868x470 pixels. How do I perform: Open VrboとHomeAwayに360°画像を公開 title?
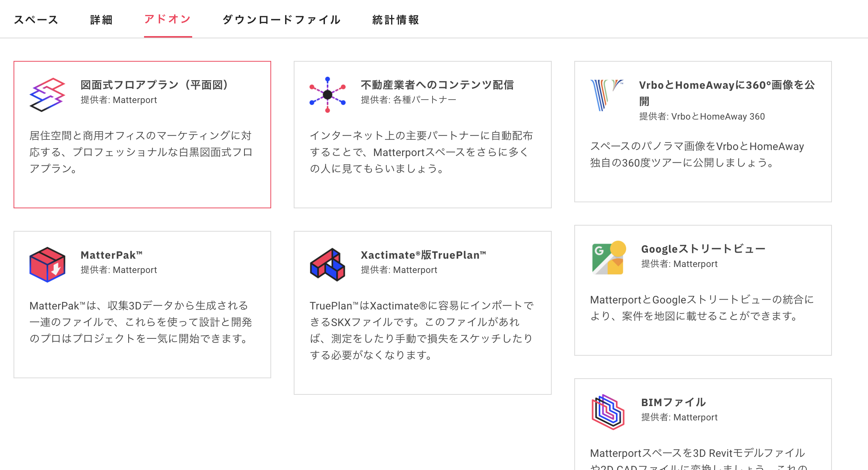(x=727, y=93)
